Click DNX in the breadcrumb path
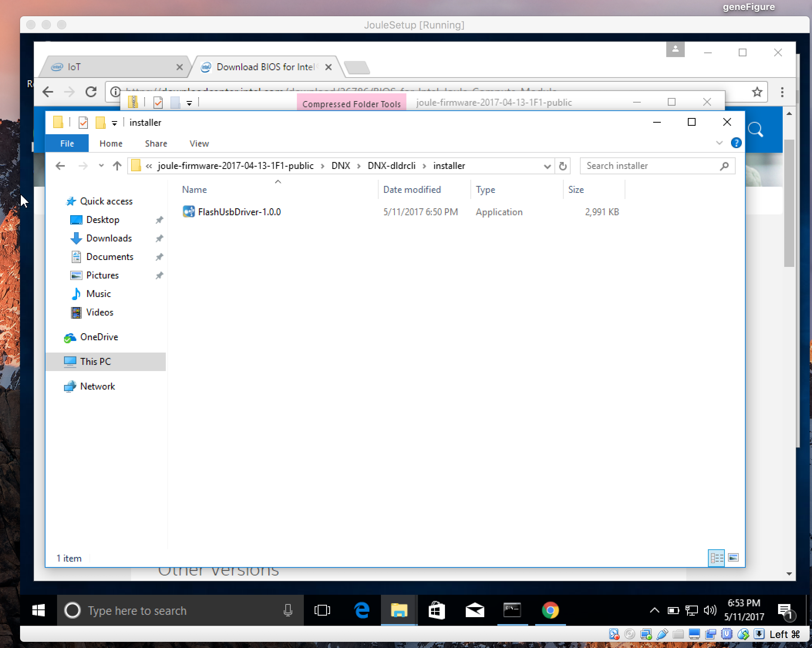Image resolution: width=812 pixels, height=648 pixels. [x=340, y=166]
